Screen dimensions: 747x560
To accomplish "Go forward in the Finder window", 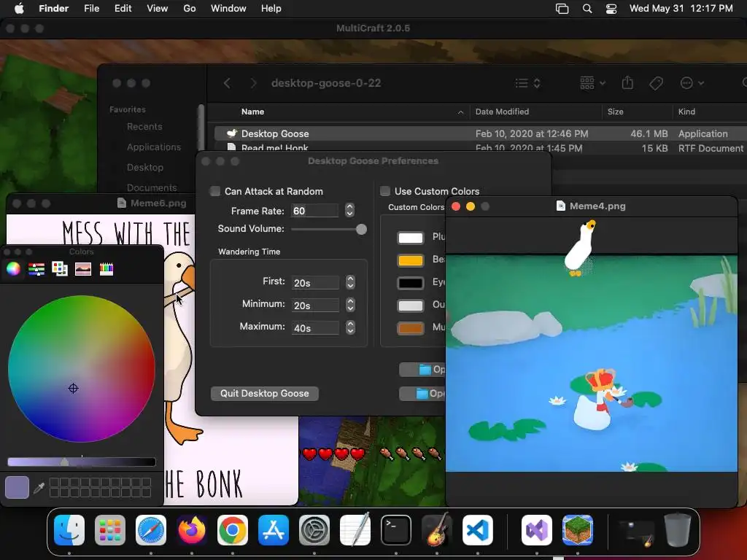I will pos(253,83).
